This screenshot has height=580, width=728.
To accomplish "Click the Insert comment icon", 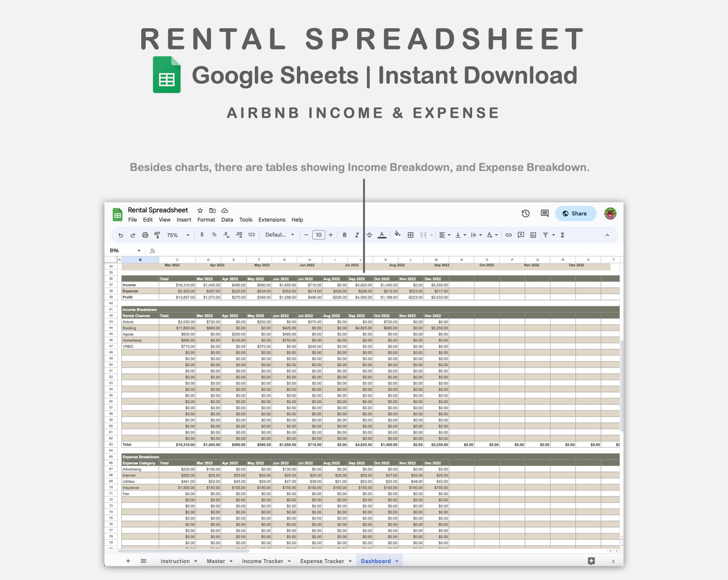I will point(521,235).
